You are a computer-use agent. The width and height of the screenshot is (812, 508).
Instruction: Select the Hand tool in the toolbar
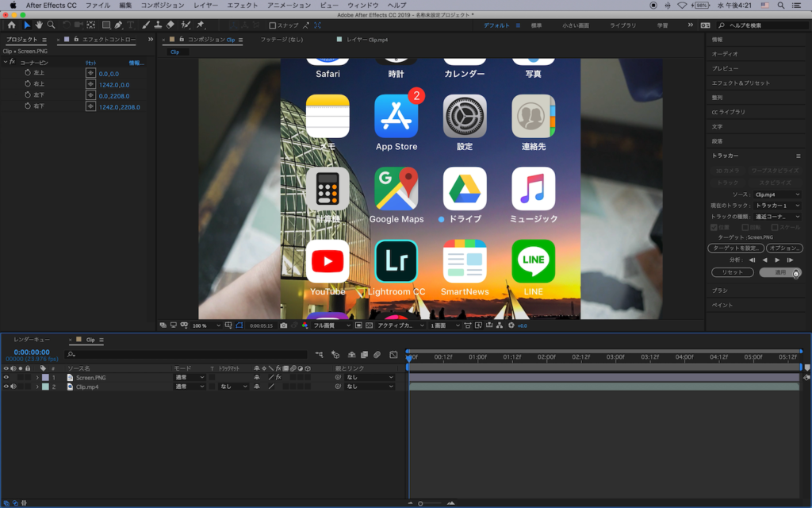[x=39, y=25]
